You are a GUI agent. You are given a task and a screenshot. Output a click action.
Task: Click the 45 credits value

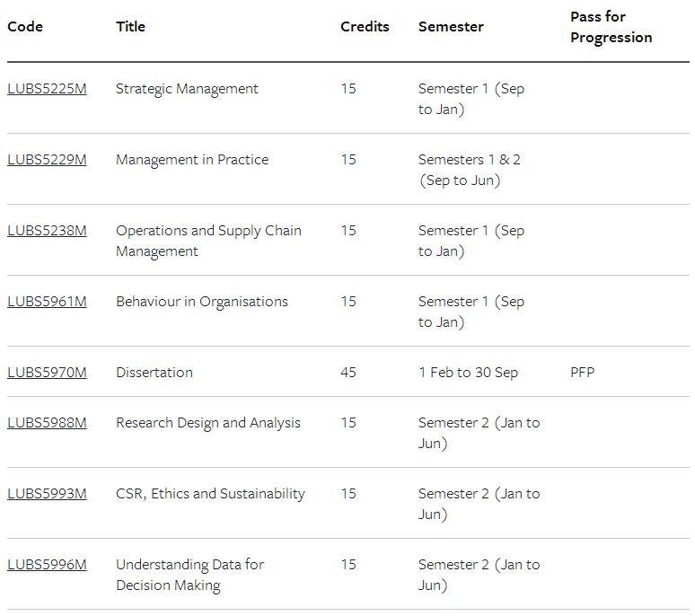tap(348, 373)
